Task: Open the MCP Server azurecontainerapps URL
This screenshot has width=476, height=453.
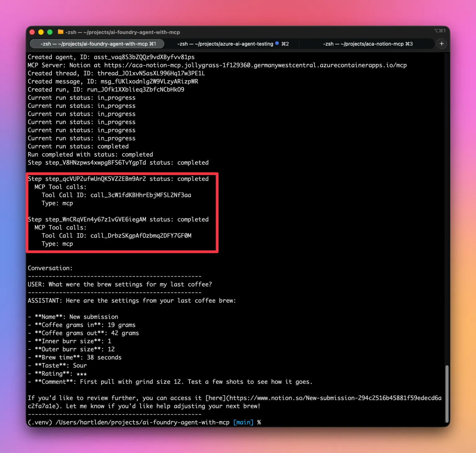Action: click(255, 65)
